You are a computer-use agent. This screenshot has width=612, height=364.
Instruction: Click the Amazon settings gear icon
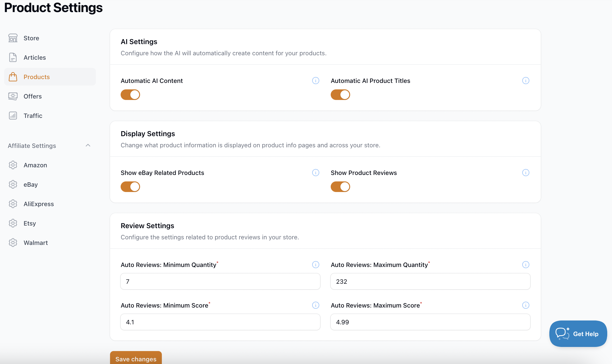click(13, 165)
